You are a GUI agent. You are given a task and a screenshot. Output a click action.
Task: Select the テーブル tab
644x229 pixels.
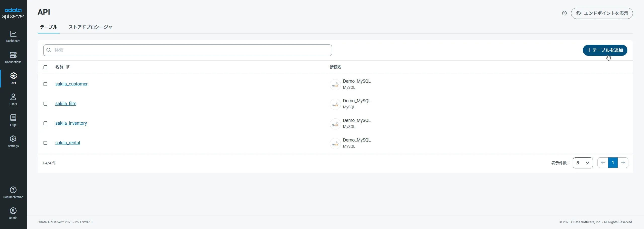(x=49, y=27)
